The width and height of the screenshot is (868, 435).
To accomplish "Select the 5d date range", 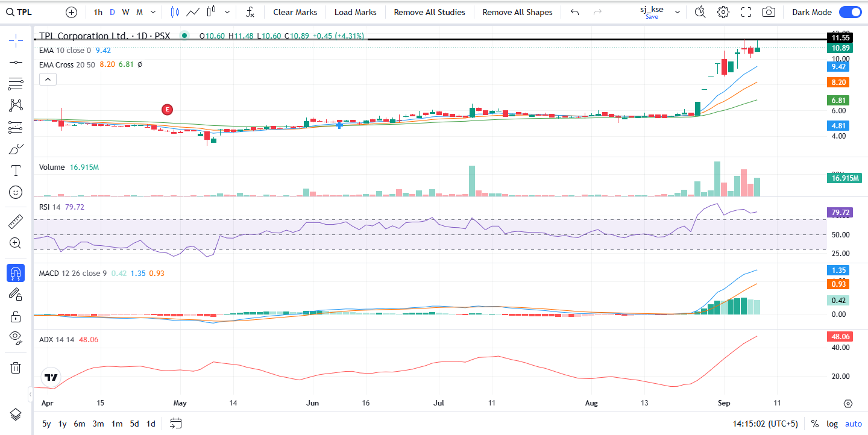I will click(134, 424).
